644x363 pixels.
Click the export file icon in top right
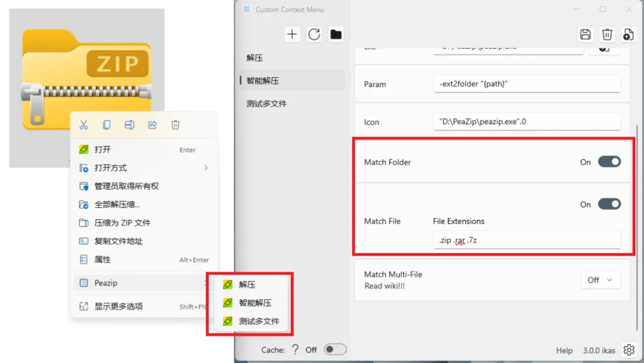click(x=628, y=35)
